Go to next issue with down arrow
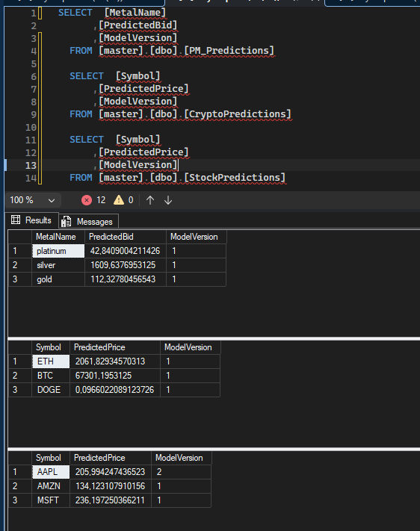Image resolution: width=420 pixels, height=531 pixels. 168,200
